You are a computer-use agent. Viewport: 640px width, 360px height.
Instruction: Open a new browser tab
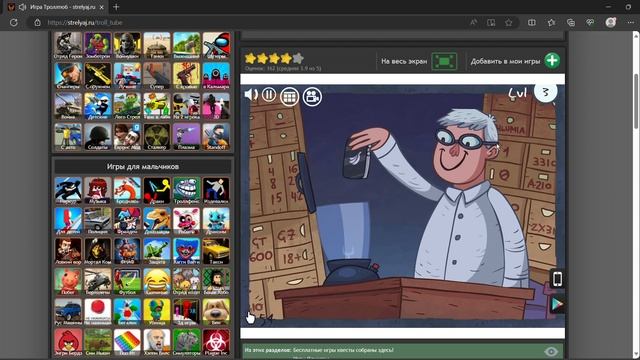click(116, 7)
